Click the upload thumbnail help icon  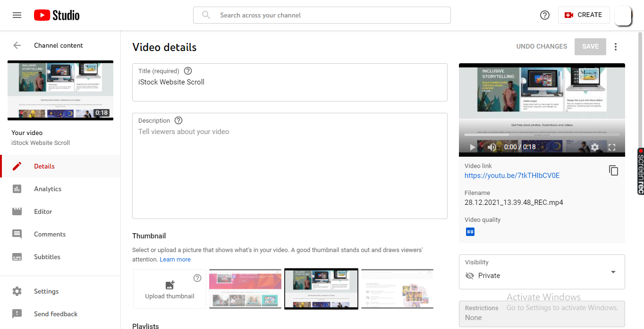tap(197, 278)
